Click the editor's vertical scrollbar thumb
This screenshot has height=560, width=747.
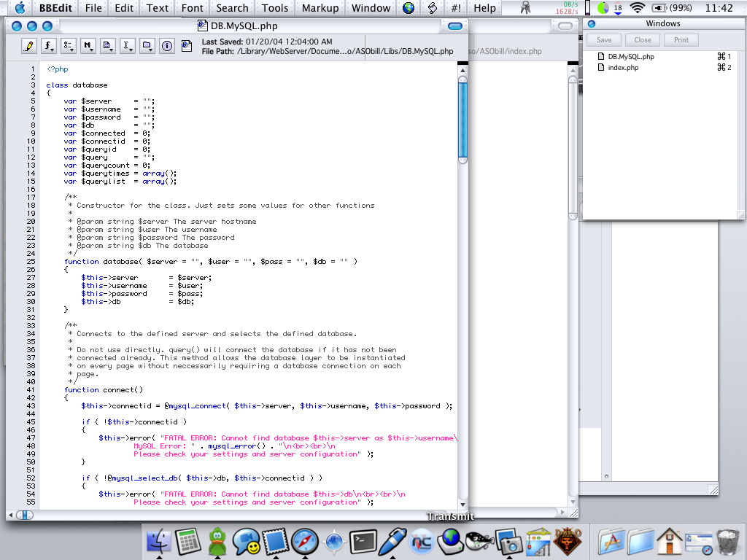click(x=462, y=120)
